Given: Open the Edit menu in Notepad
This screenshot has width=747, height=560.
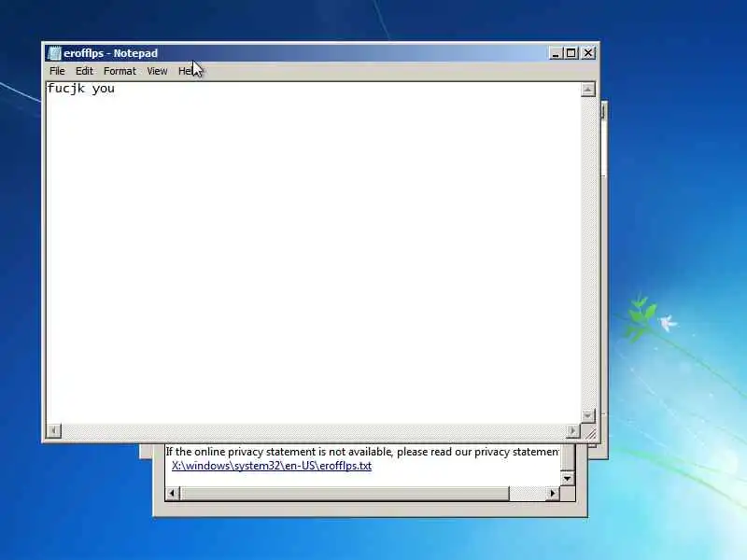Looking at the screenshot, I should [x=84, y=71].
